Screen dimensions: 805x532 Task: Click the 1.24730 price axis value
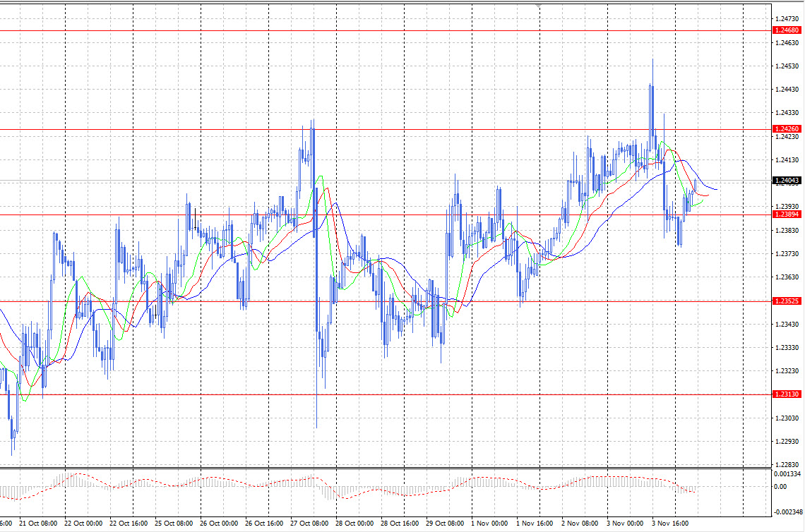pos(787,19)
